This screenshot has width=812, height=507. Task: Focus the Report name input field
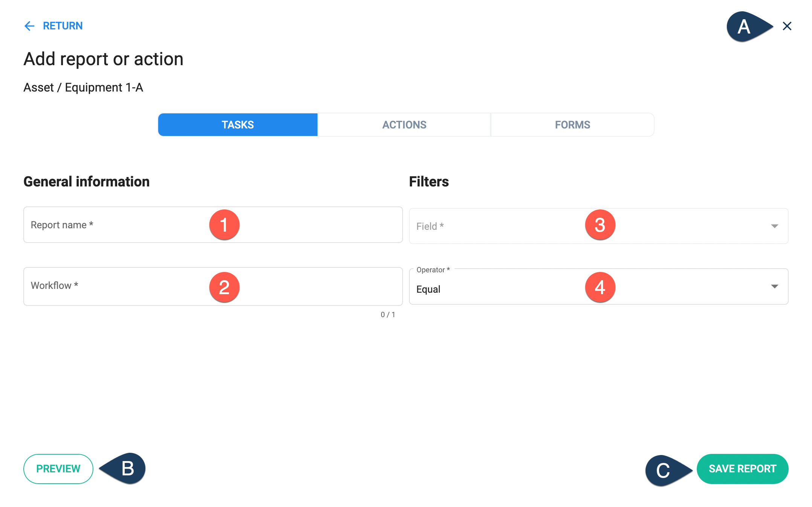point(213,225)
